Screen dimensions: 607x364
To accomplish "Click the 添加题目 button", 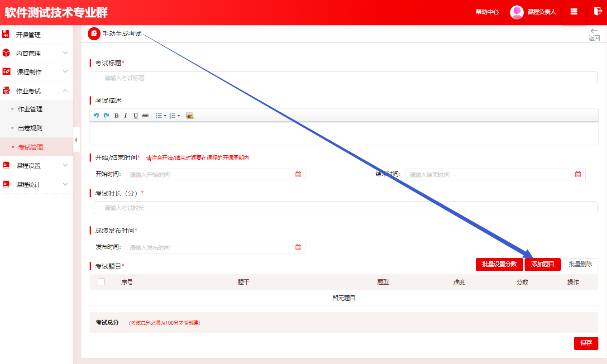I will pos(542,264).
